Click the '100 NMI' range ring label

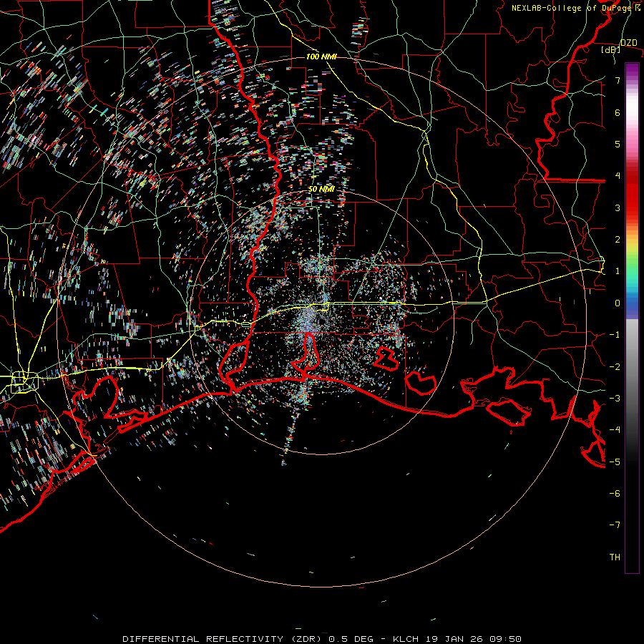[321, 57]
